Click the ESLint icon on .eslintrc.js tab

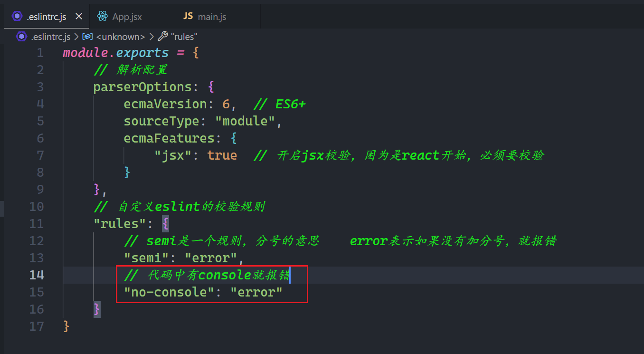(18, 17)
